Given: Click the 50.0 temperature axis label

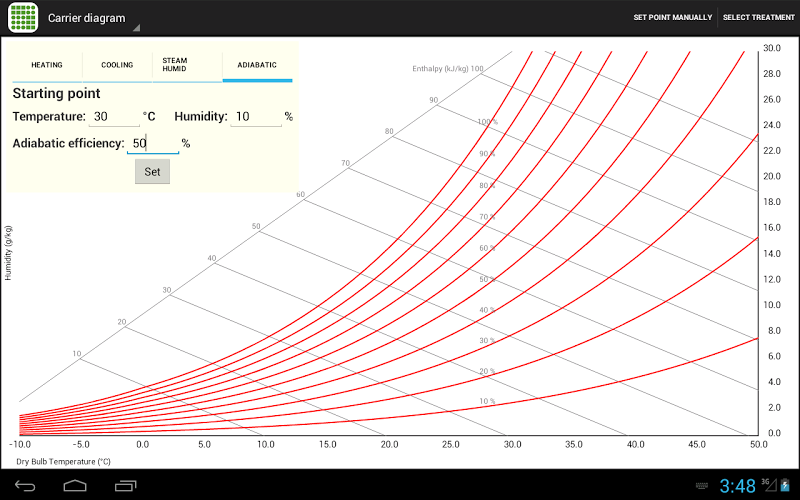Looking at the screenshot, I should coord(758,444).
